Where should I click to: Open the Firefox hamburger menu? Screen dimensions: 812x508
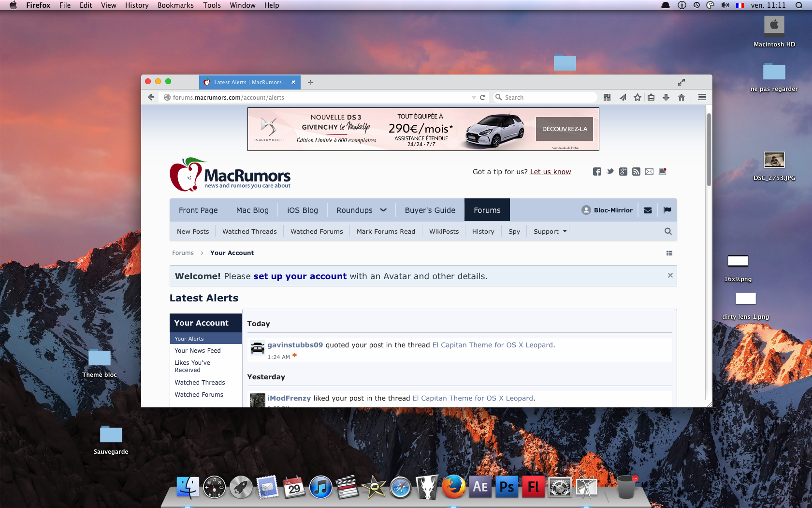pos(702,97)
